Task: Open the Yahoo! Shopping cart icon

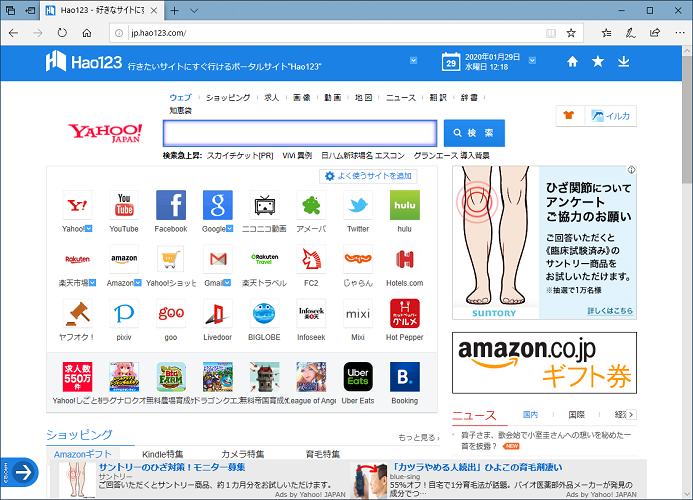Action: point(171,259)
